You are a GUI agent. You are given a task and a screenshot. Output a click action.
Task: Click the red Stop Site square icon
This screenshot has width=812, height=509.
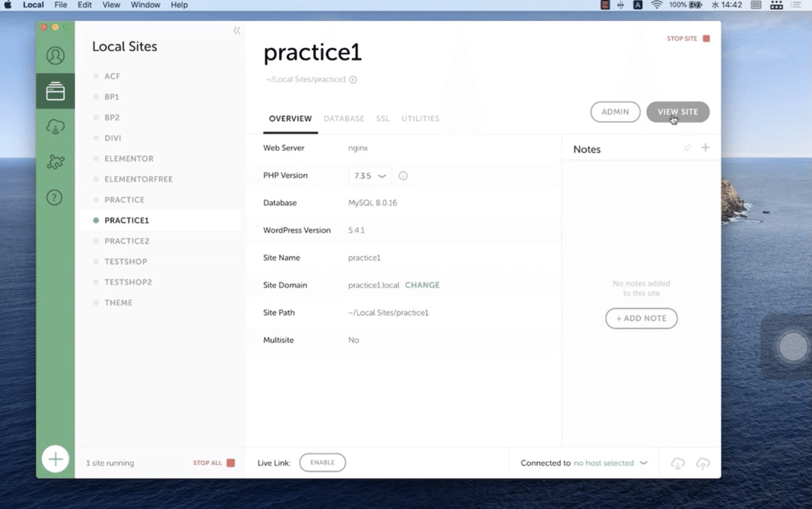(706, 39)
